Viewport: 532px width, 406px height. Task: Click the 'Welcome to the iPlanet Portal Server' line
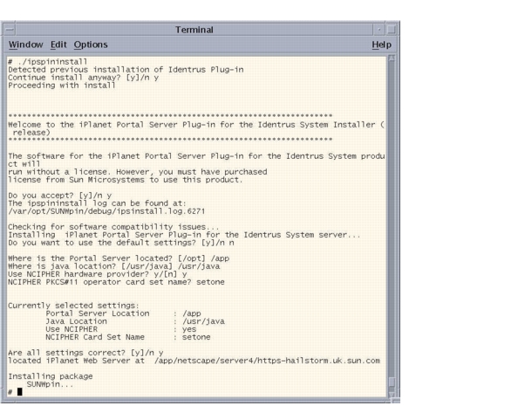tap(196, 125)
